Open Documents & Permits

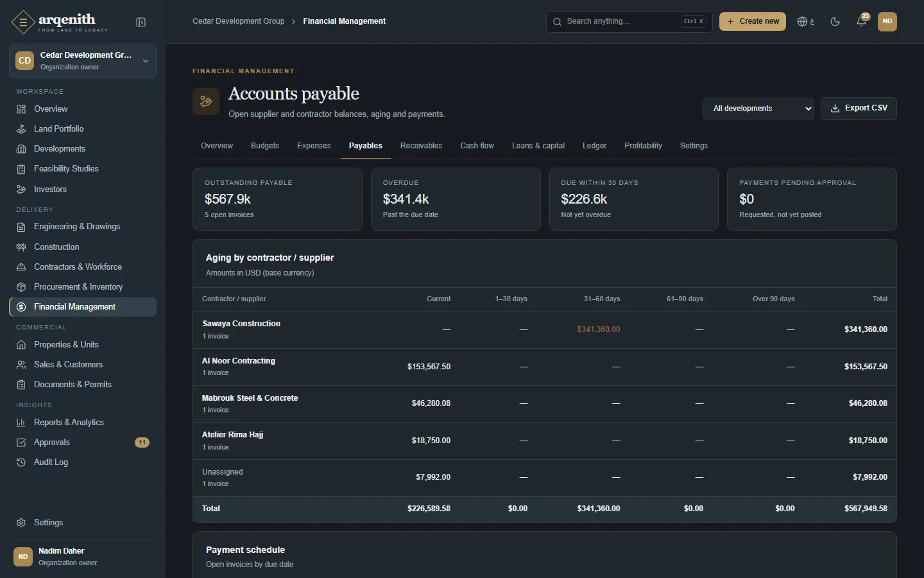click(x=83, y=385)
